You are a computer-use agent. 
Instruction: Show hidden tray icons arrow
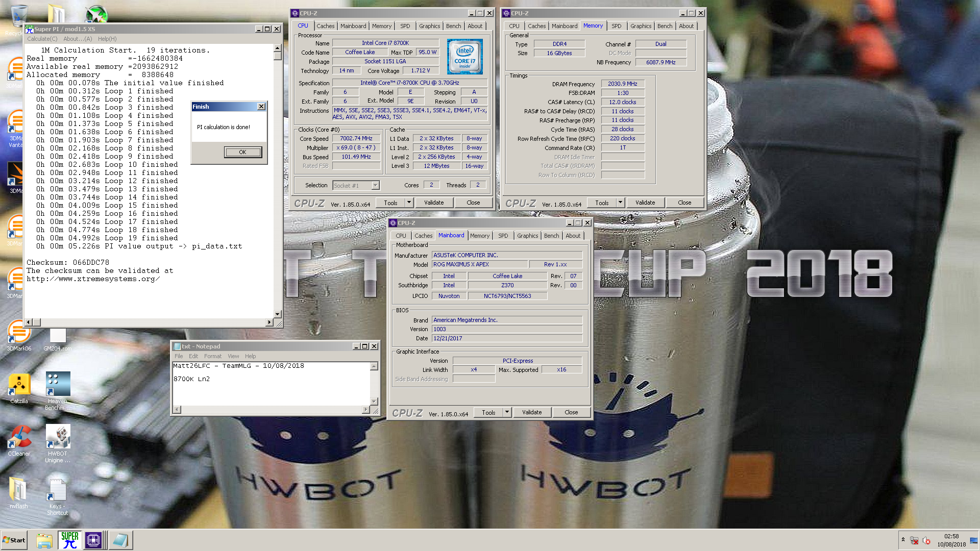point(903,540)
